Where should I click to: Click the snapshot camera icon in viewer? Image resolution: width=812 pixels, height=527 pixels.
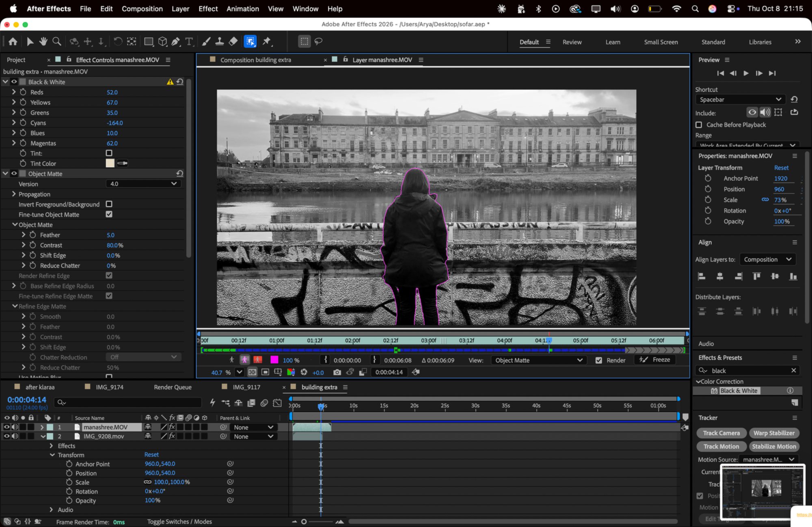tap(337, 372)
